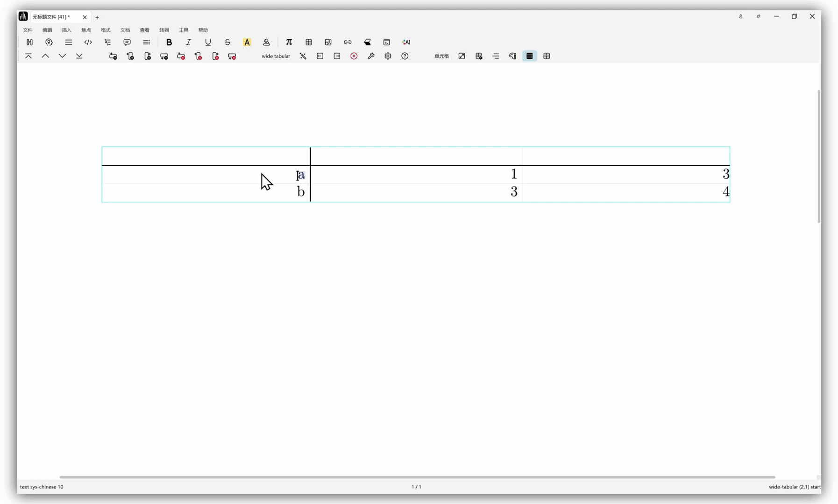The image size is (838, 504).
Task: Click the code tag icon
Action: click(88, 42)
